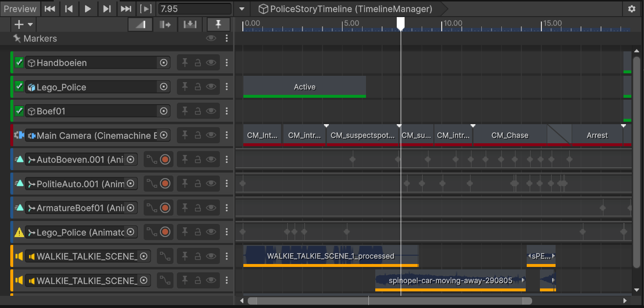
Task: Uncheck the Lego_Police activation checkbox
Action: click(19, 87)
